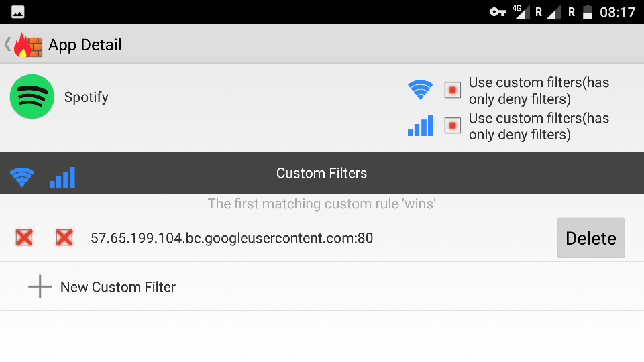Open Wi-Fi 'Use custom filters' option text
This screenshot has height=362, width=644.
point(539,90)
